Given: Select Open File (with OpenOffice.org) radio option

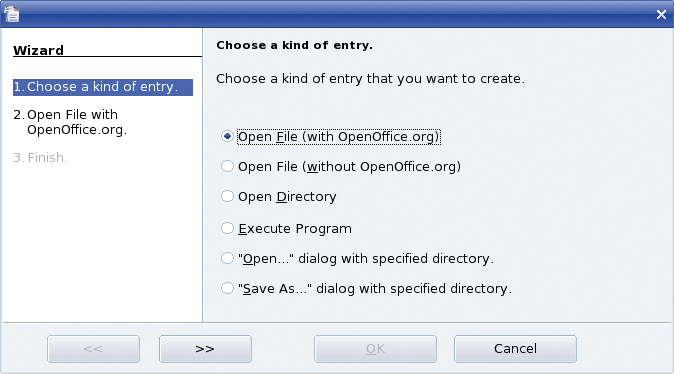Looking at the screenshot, I should pyautogui.click(x=330, y=137).
